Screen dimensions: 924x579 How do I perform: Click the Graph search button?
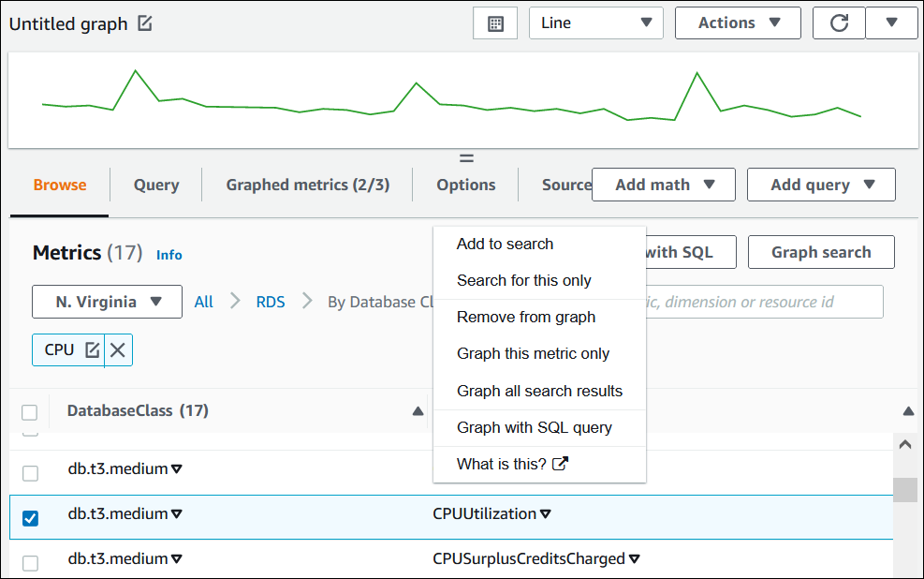(x=820, y=252)
